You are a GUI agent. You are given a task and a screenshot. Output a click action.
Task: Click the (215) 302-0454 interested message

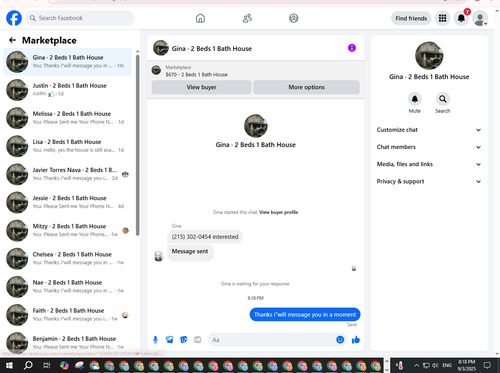pyautogui.click(x=205, y=237)
